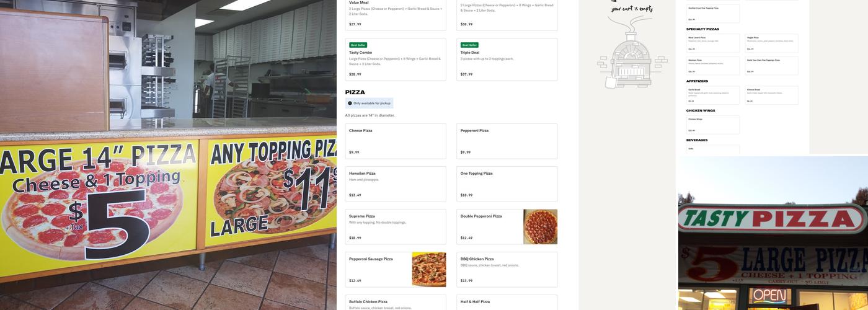Viewport: 868px width, 310px height.
Task: Open the Half & Half Pizza item
Action: 507,303
